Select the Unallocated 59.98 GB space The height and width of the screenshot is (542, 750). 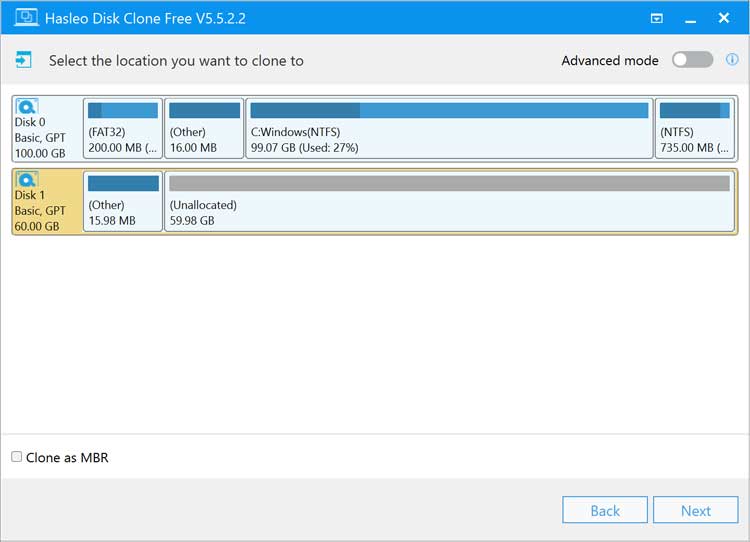pyautogui.click(x=449, y=201)
